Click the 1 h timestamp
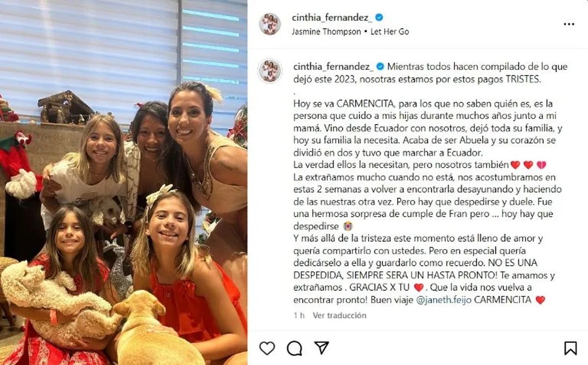The height and width of the screenshot is (365, 588). click(299, 315)
